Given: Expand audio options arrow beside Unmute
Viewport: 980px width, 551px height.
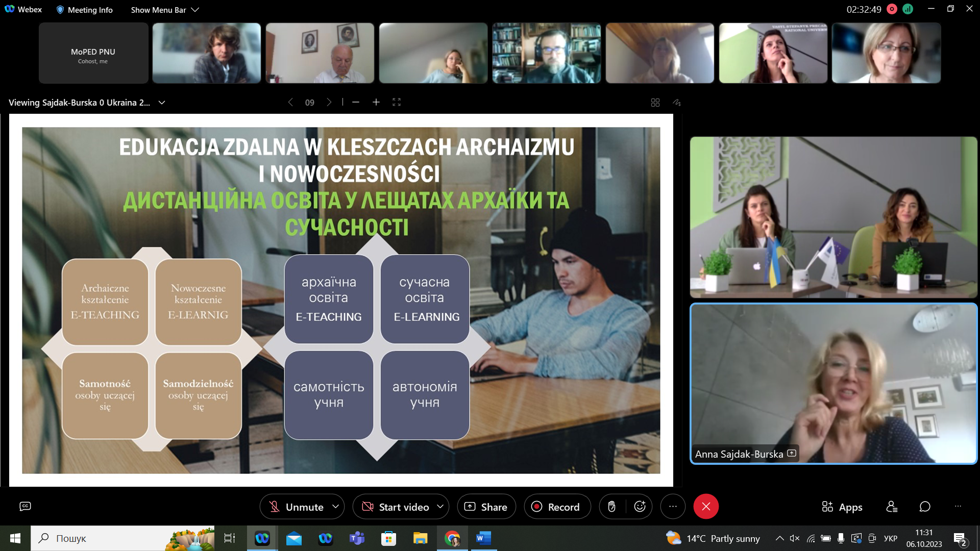Looking at the screenshot, I should click(335, 507).
